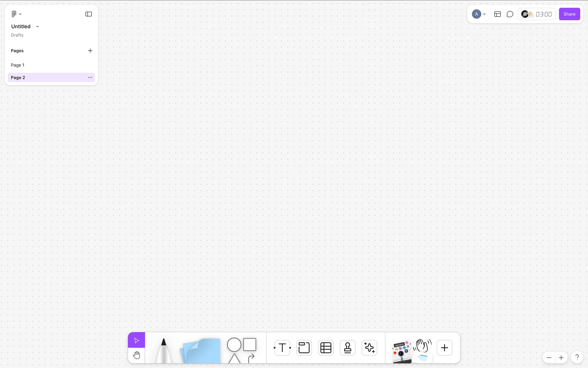588x368 pixels.
Task: Expand the Untitled file name dropdown
Action: (37, 27)
